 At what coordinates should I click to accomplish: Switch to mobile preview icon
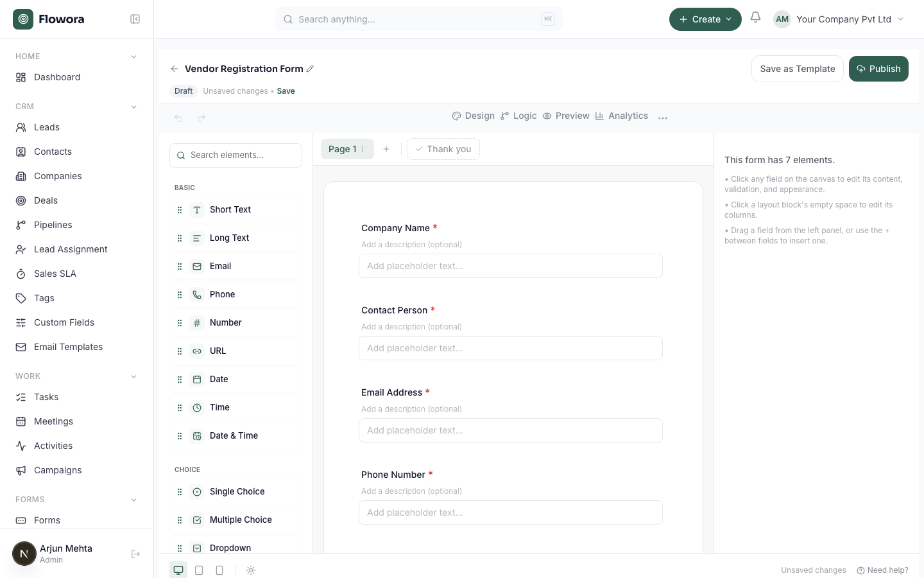pos(219,570)
